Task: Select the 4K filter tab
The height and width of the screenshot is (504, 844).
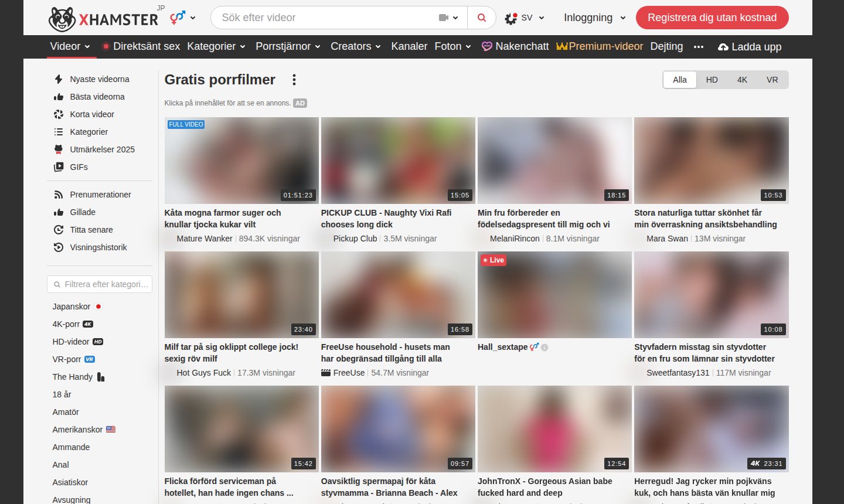Action: click(743, 80)
